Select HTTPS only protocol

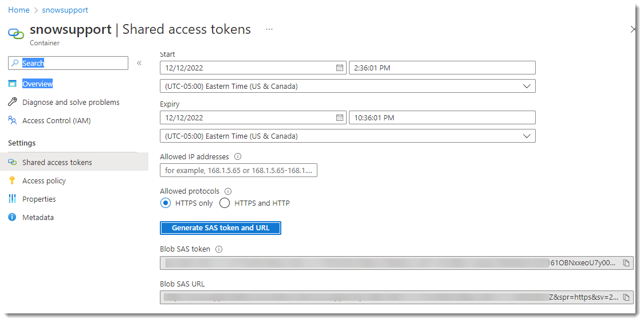point(166,203)
